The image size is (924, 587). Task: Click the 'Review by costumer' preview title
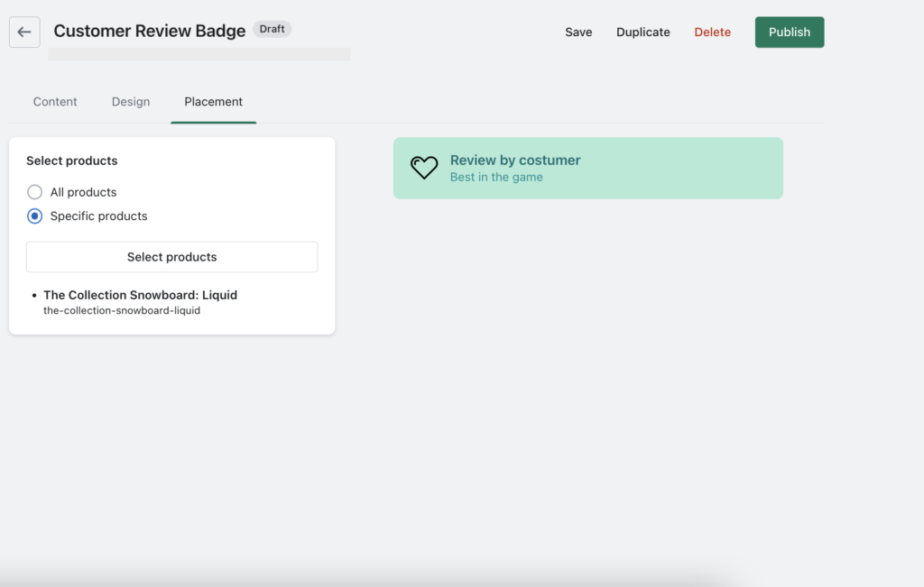click(515, 161)
